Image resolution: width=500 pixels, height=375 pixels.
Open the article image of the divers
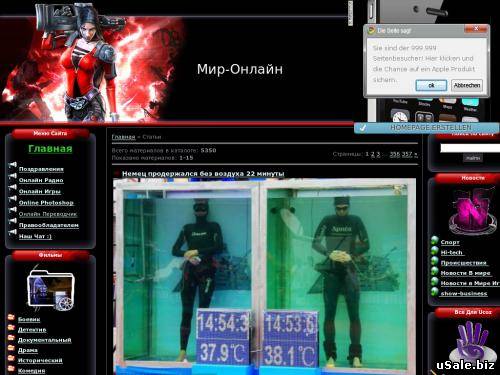(264, 277)
